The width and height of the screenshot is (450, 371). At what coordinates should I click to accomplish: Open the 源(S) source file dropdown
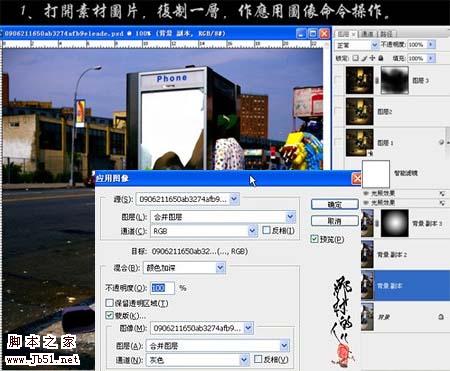(234, 199)
